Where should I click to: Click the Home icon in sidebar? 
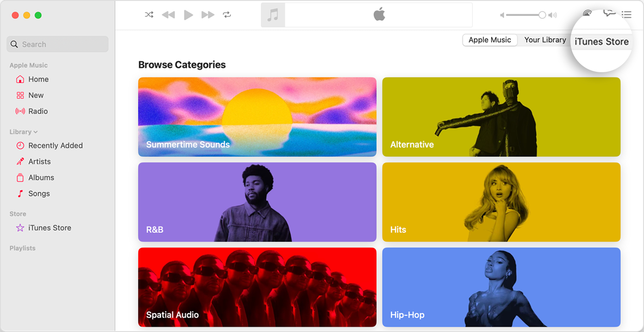(20, 79)
